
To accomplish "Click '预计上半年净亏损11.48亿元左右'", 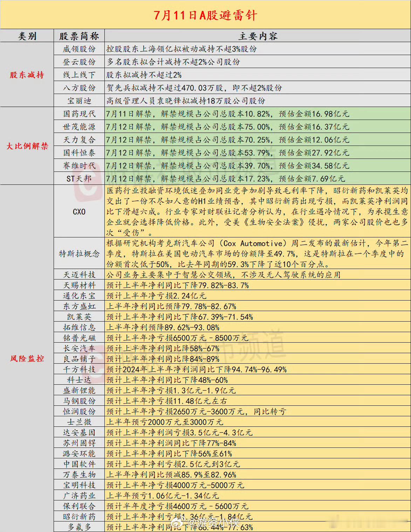I will (166, 401).
